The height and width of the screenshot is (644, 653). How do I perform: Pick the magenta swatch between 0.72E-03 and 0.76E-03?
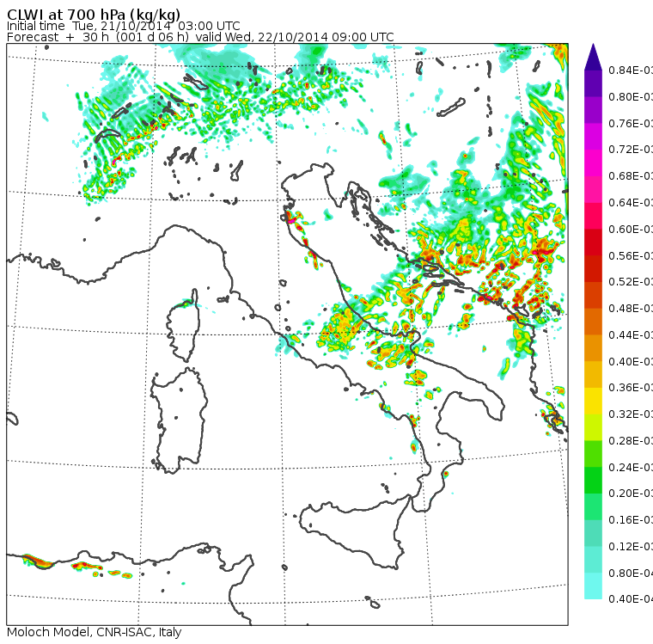point(593,137)
